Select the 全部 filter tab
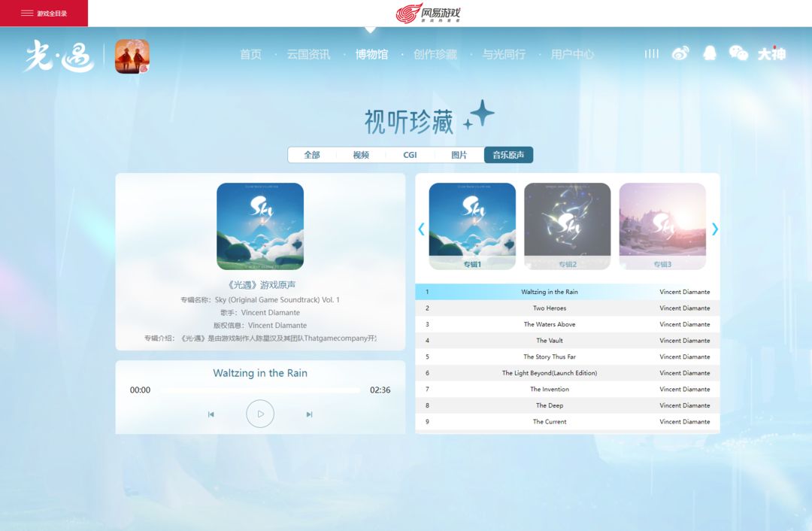812x531 pixels. click(312, 155)
